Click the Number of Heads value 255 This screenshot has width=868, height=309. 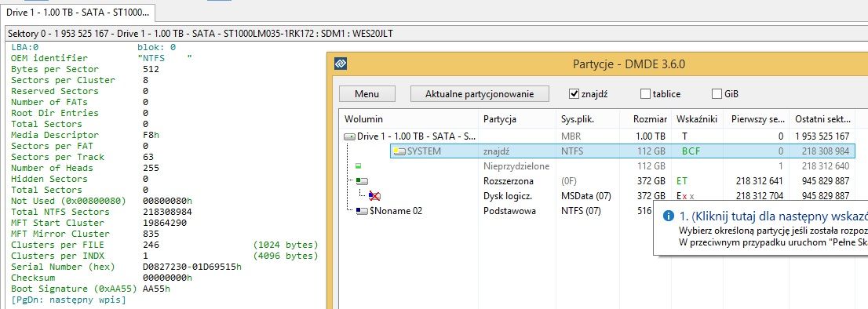(151, 168)
